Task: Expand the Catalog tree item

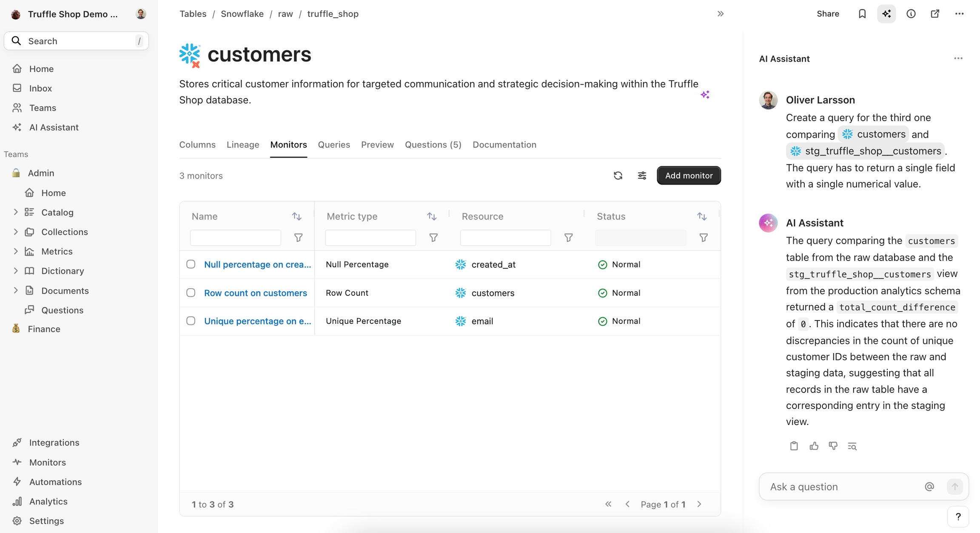Action: [x=16, y=212]
